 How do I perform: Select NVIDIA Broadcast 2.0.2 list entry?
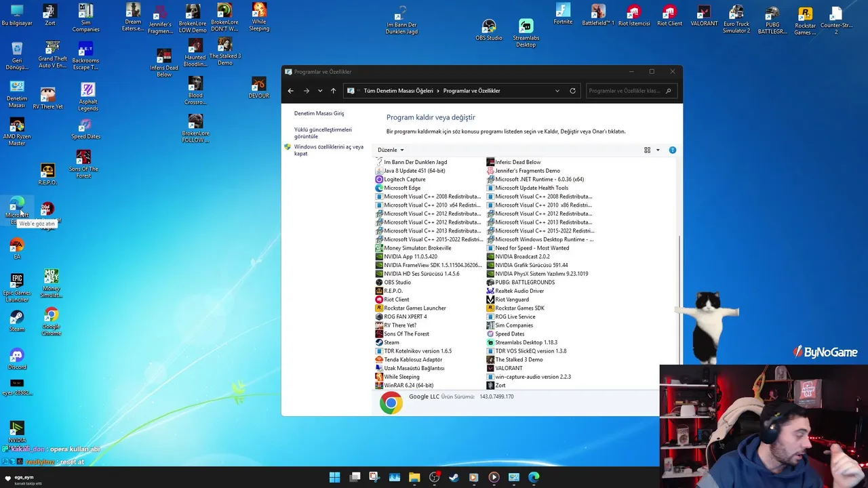tap(518, 257)
